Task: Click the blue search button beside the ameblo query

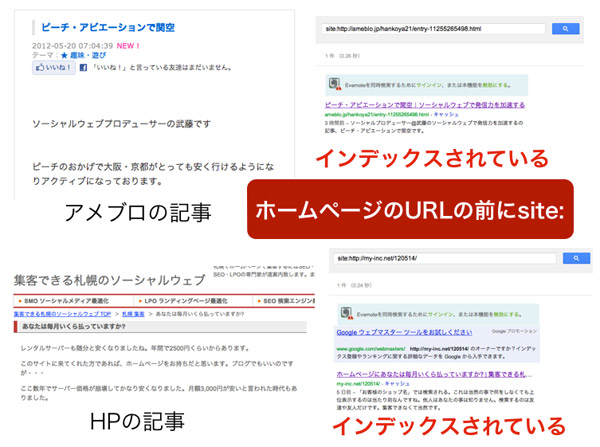Action: tap(565, 29)
